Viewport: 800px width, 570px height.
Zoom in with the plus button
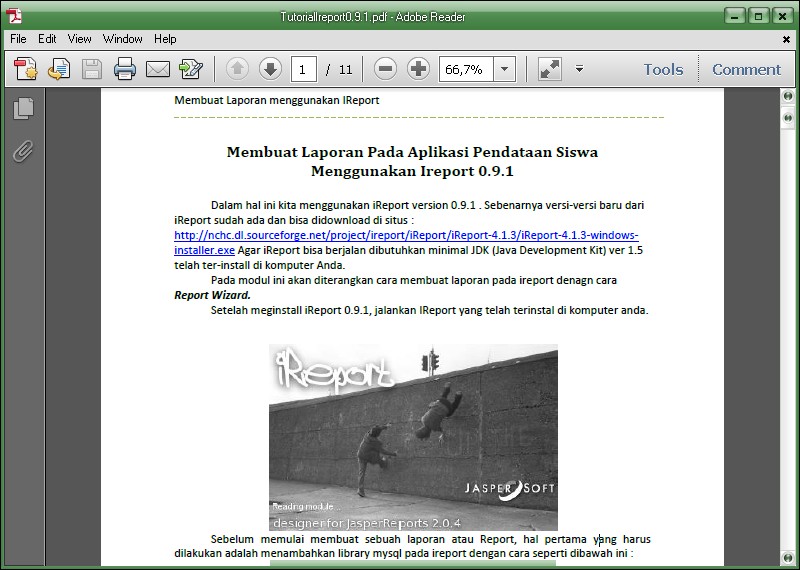click(x=418, y=69)
